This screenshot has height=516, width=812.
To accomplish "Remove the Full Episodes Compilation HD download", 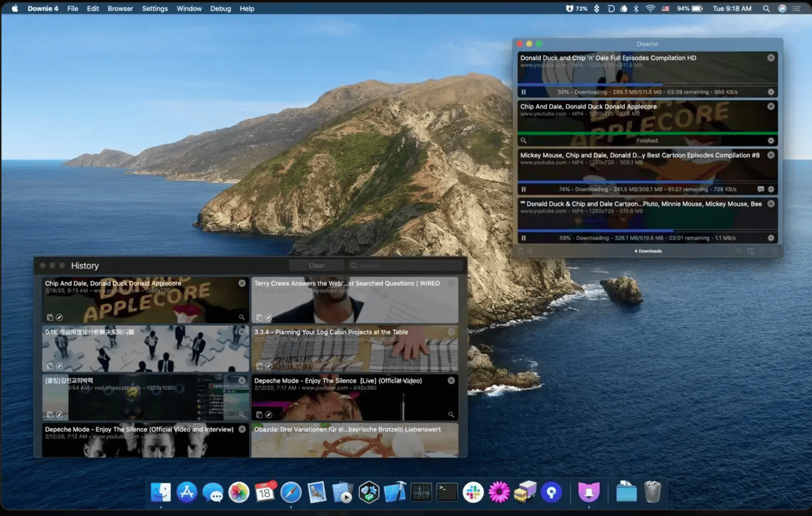I will tap(770, 58).
